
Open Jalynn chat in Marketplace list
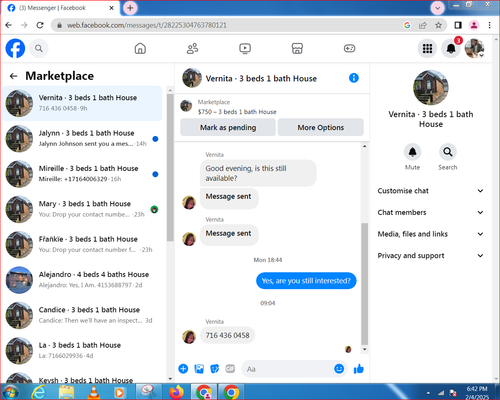point(82,139)
